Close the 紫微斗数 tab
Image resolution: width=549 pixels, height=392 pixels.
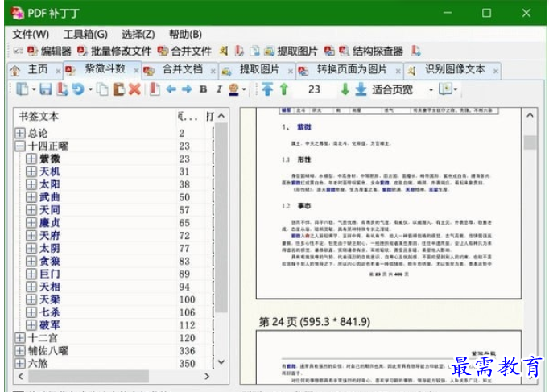pyautogui.click(x=136, y=70)
